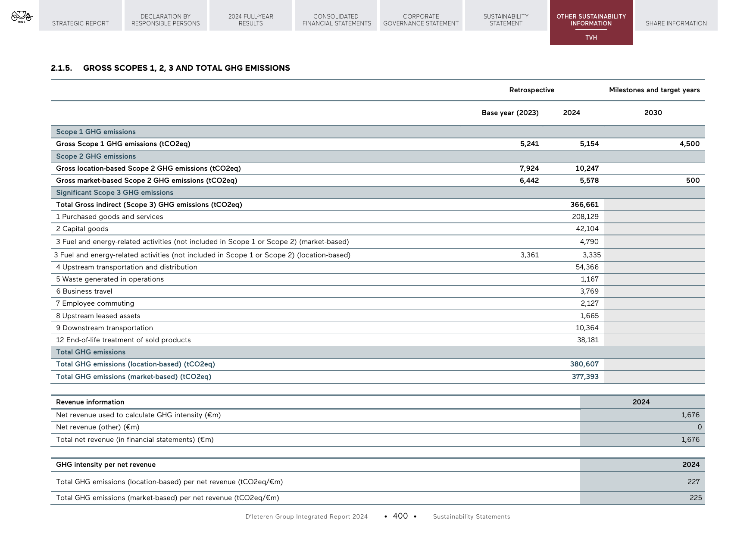Click market-based Scope 2 value 6,442
This screenshot has width=756, height=535.
(529, 181)
